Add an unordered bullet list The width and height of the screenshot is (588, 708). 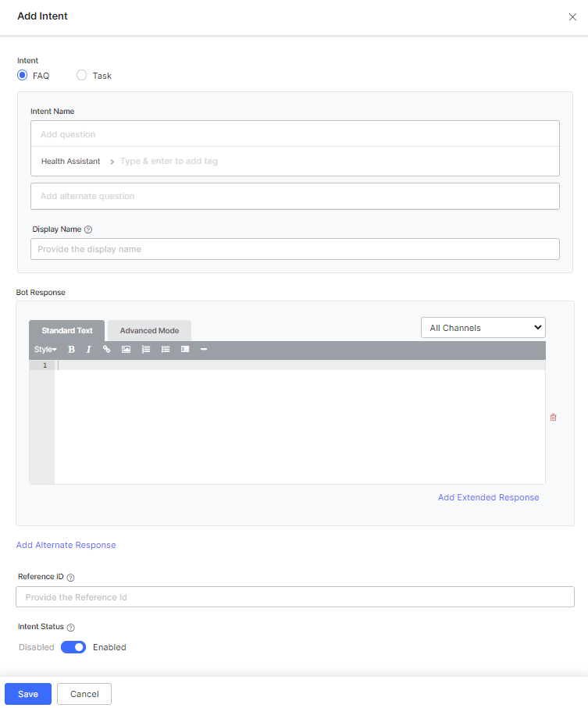pos(166,350)
